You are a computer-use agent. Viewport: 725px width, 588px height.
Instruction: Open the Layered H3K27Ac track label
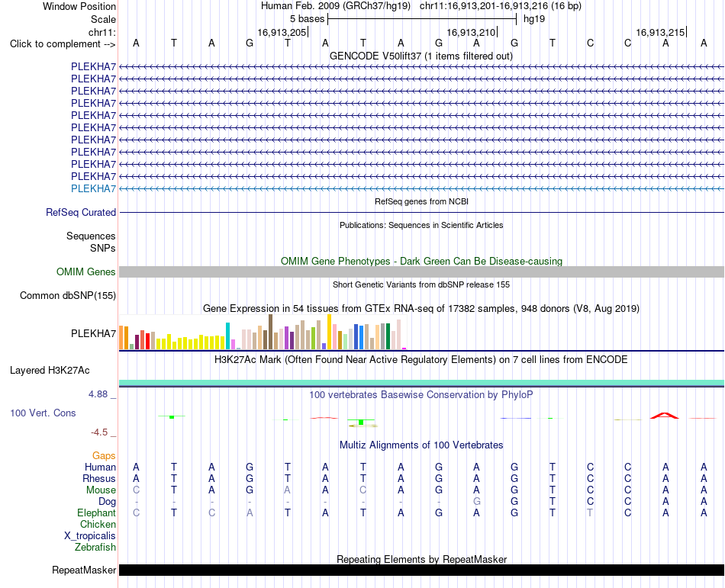(50, 371)
